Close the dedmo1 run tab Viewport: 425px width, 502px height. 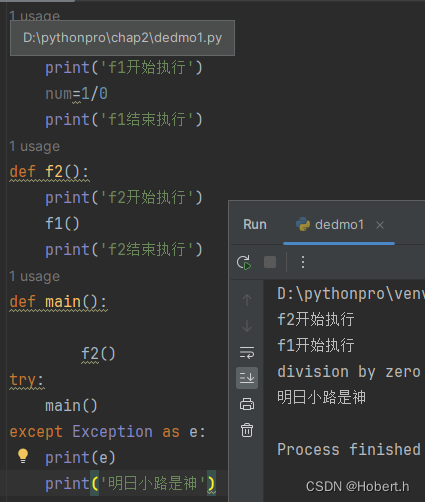tap(380, 225)
